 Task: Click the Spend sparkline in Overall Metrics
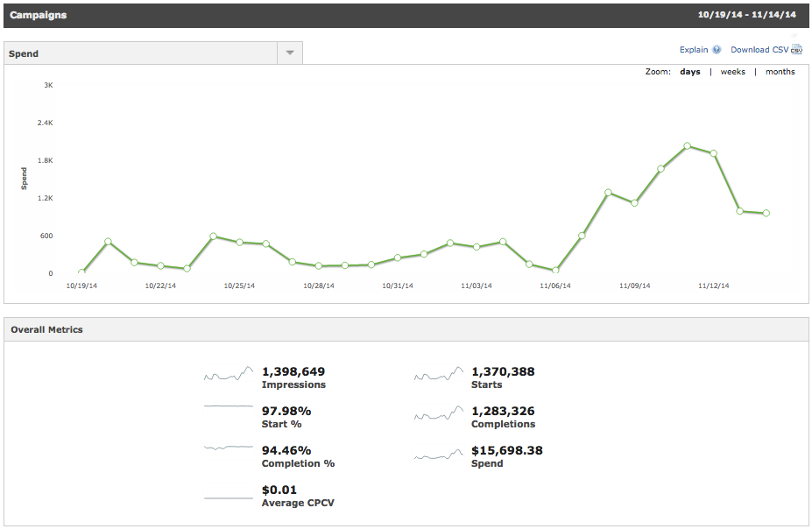[439, 455]
